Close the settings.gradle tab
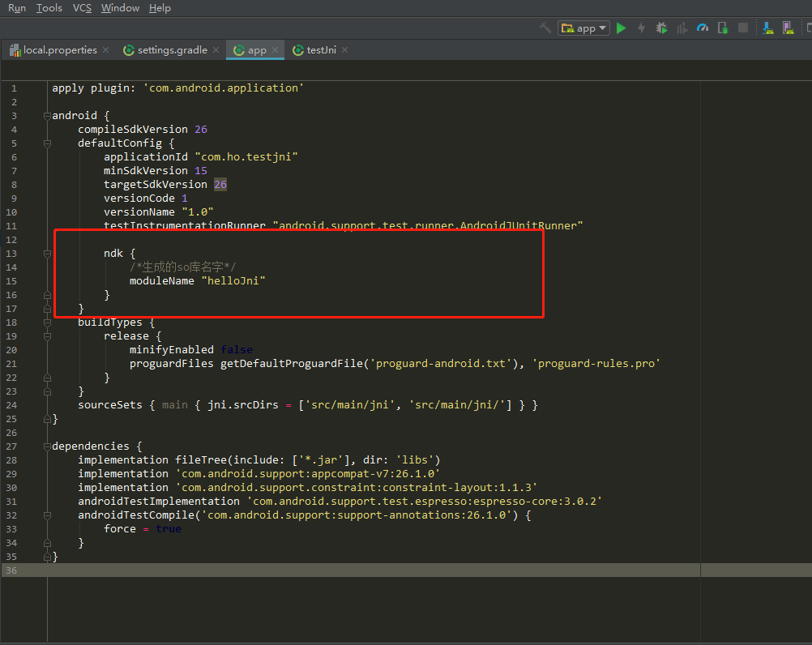812x645 pixels. (216, 49)
